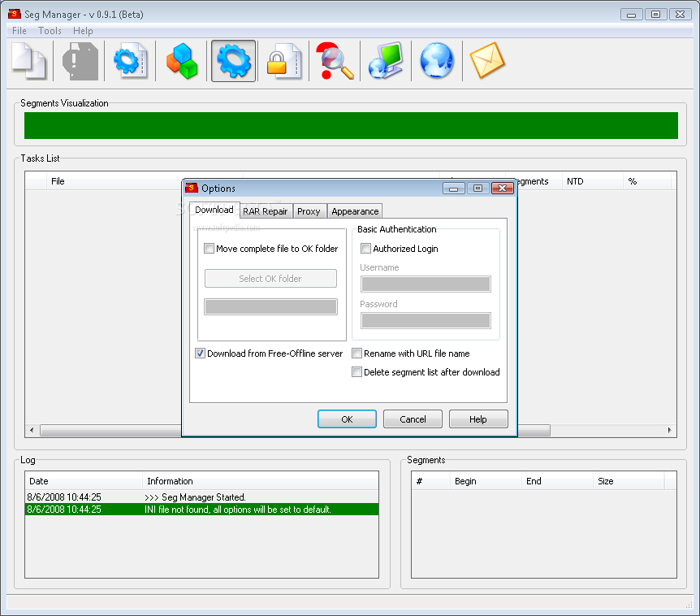
Task: Click the green Segments Visualization bar
Action: coord(351,125)
